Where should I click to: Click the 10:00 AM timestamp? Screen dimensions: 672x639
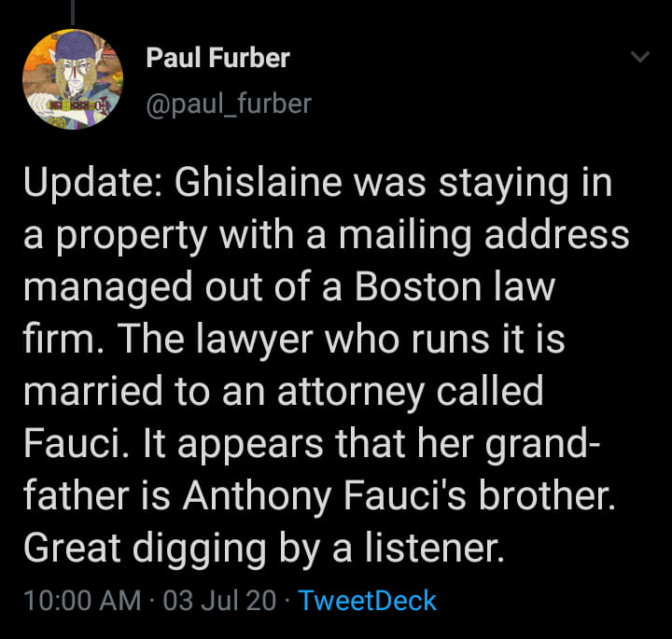point(82,600)
